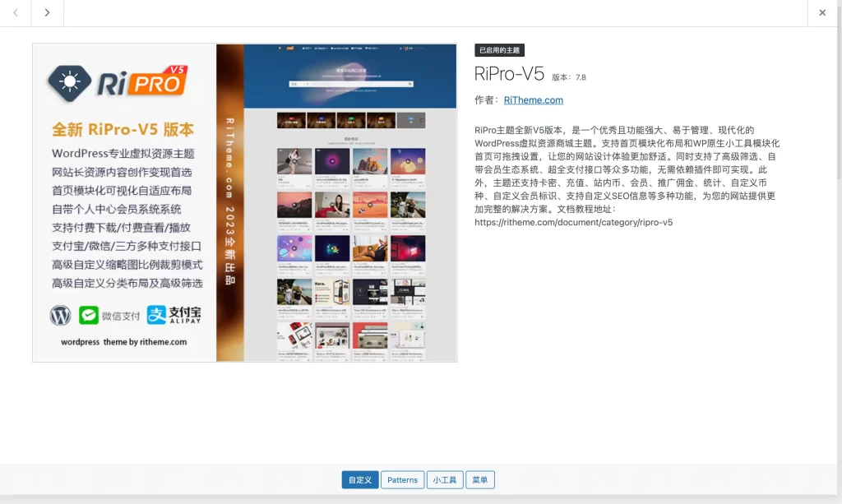Click the green WeChat Pay icon
The height and width of the screenshot is (504, 842).
pyautogui.click(x=88, y=315)
